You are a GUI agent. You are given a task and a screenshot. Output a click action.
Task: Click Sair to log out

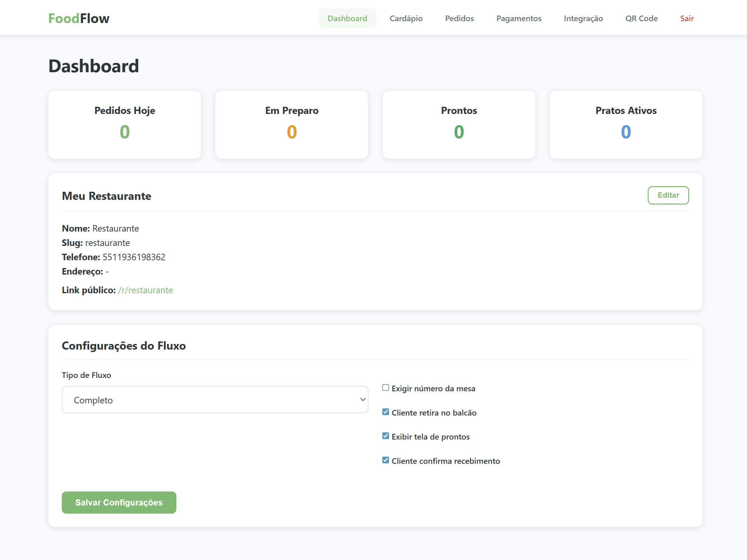click(687, 19)
